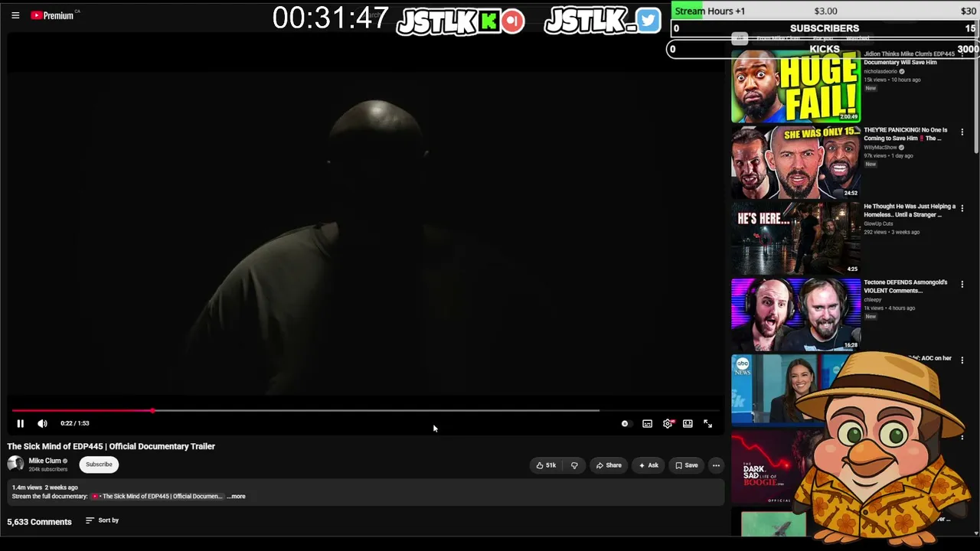Click the Twitter bird icon in overlay
The height and width of the screenshot is (551, 980).
[648, 21]
